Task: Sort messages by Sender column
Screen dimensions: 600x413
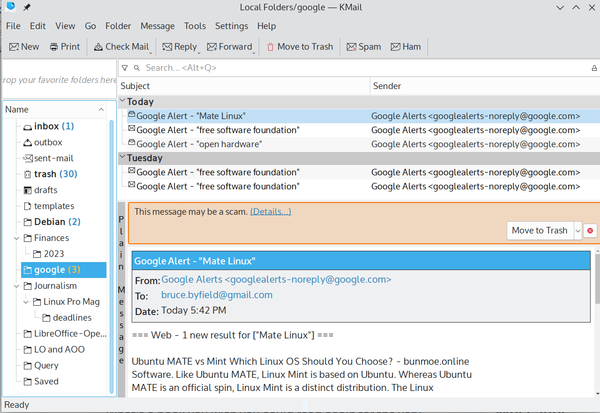Action: 485,86
